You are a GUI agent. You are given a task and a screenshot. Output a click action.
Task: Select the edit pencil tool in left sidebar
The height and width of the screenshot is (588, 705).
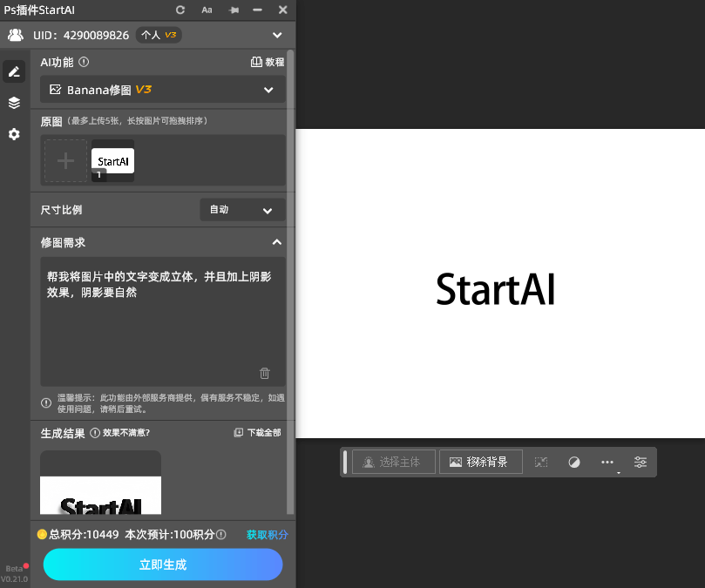13,71
